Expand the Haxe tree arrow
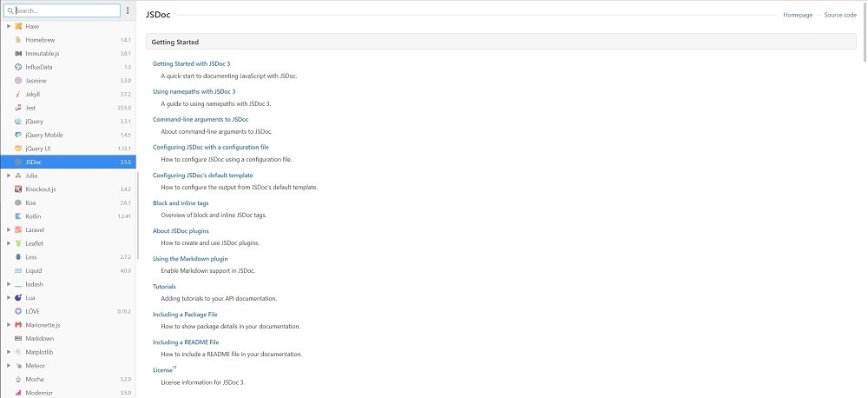 pyautogui.click(x=9, y=26)
